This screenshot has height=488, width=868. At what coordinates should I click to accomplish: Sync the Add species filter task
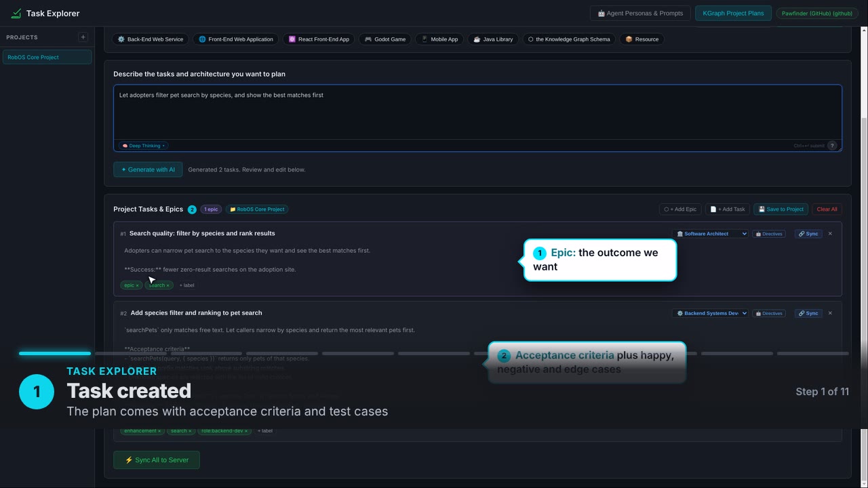pyautogui.click(x=808, y=313)
